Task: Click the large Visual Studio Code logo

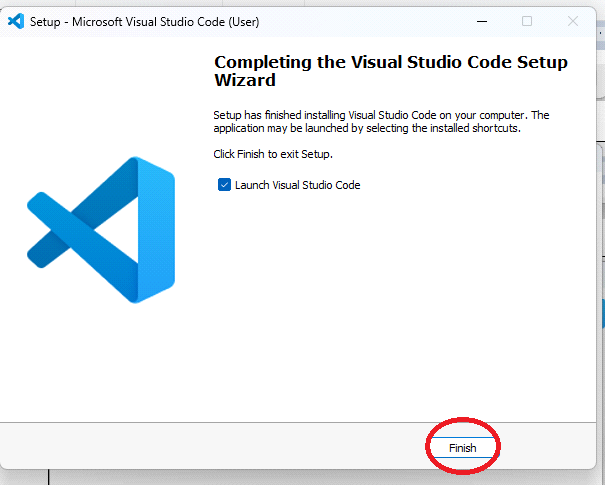Action: click(x=101, y=229)
